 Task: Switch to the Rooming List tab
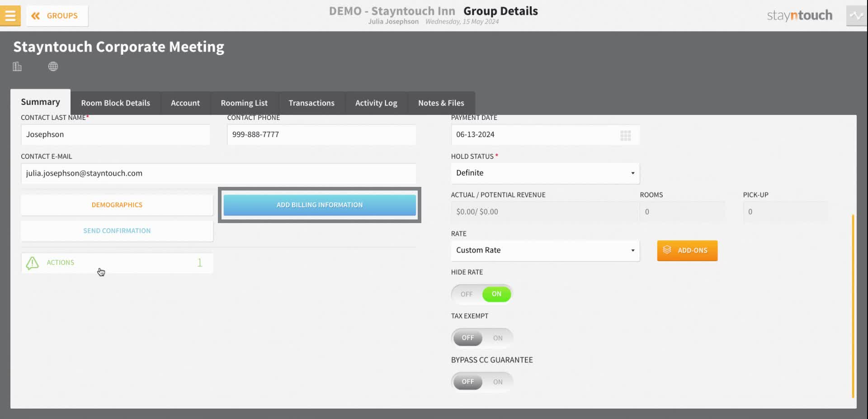click(x=244, y=103)
